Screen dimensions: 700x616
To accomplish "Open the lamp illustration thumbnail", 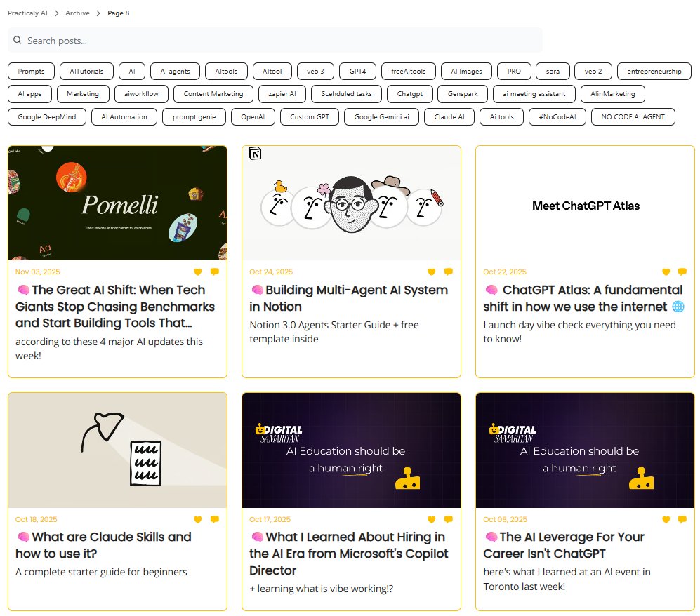I will tap(117, 450).
